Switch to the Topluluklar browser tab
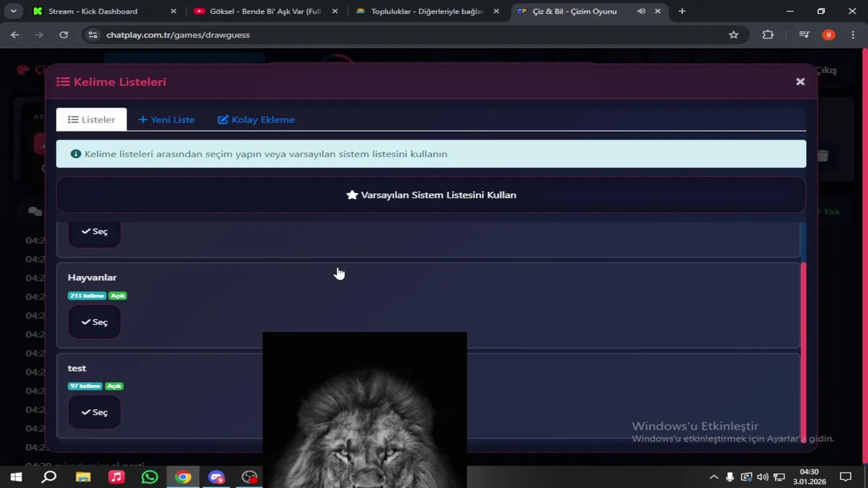Viewport: 868px width, 488px height. point(427,11)
